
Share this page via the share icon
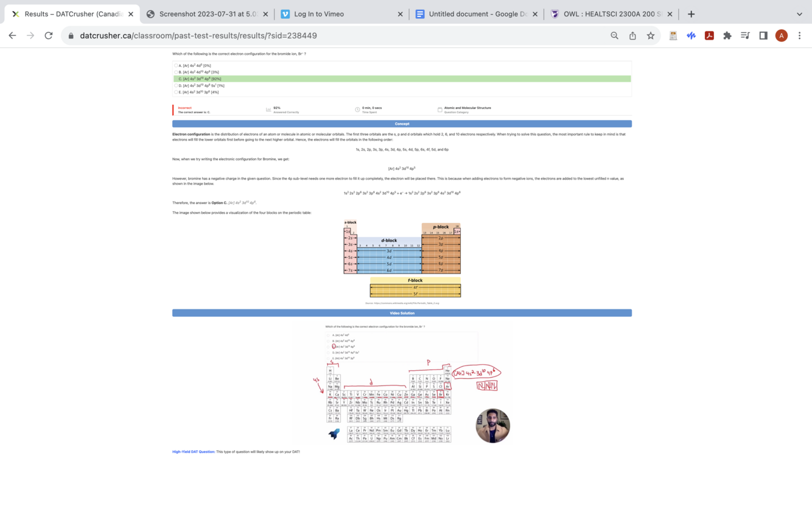[632, 36]
